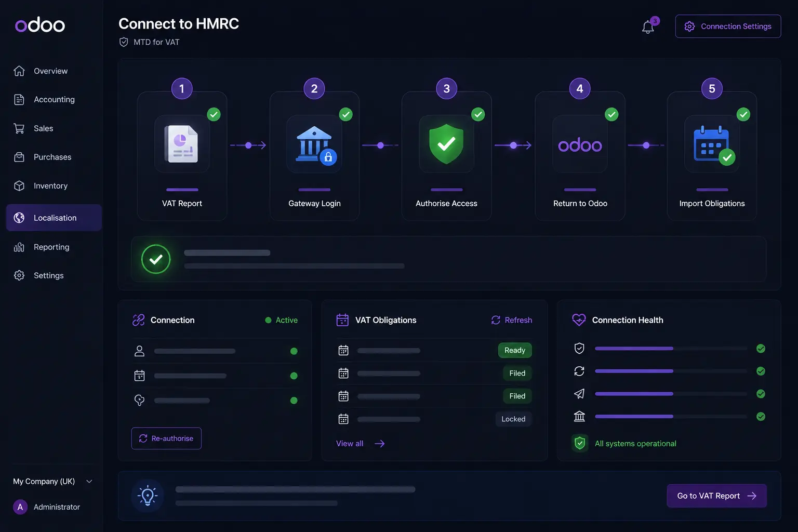This screenshot has width=798, height=532.
Task: Navigate to Inventory
Action: 54,186
